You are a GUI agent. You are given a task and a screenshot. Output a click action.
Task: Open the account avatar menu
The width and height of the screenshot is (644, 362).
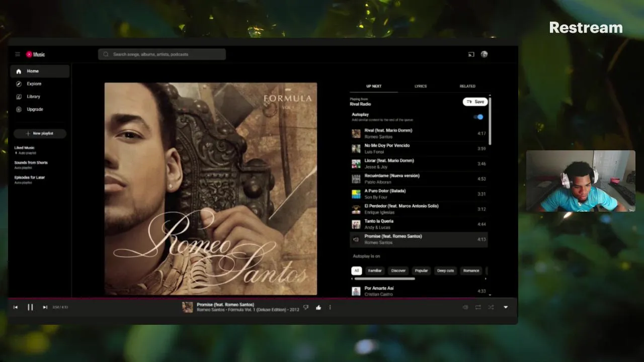tap(484, 54)
